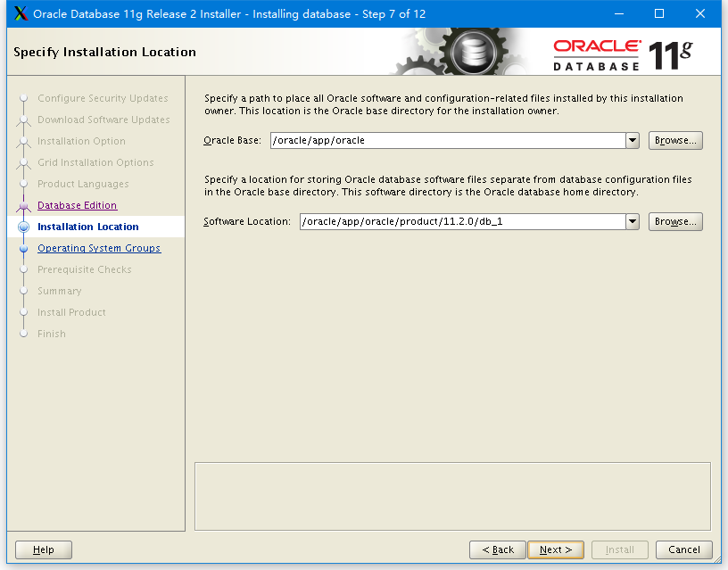The height and width of the screenshot is (570, 728).
Task: Click into the Oracle Base path field
Action: point(448,140)
